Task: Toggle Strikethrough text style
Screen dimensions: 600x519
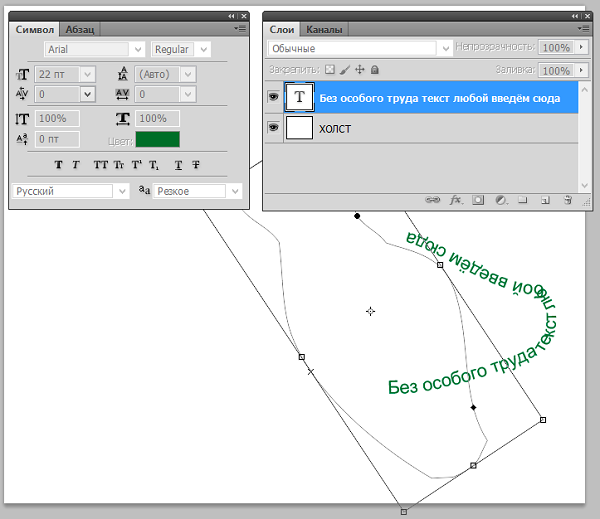Action: click(x=196, y=165)
